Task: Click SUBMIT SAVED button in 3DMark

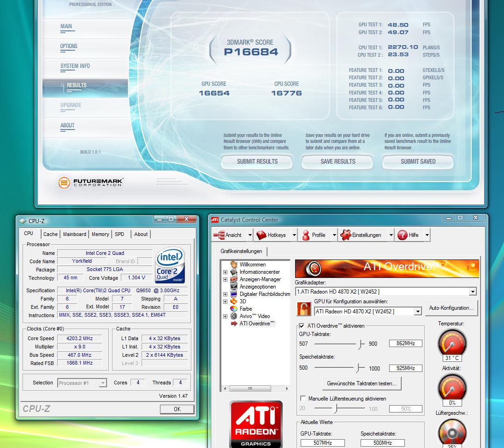Action: pos(418,162)
